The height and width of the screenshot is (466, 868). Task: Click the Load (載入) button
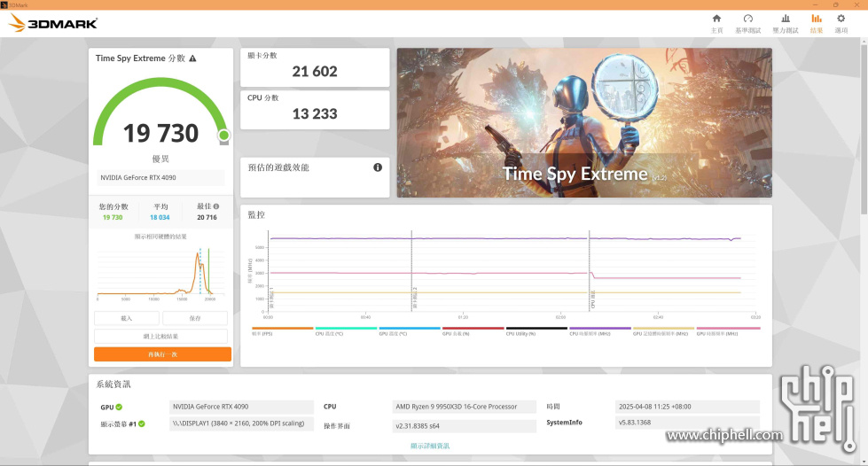point(127,318)
